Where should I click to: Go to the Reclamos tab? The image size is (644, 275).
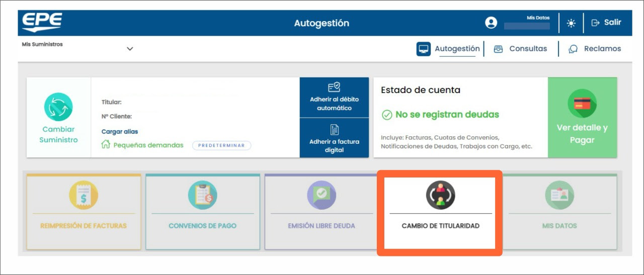[x=595, y=49]
